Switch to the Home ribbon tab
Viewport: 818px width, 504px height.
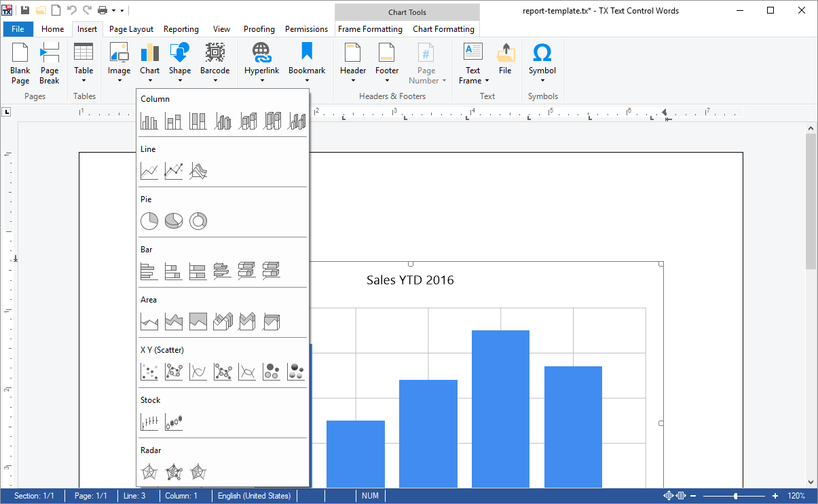coord(52,29)
